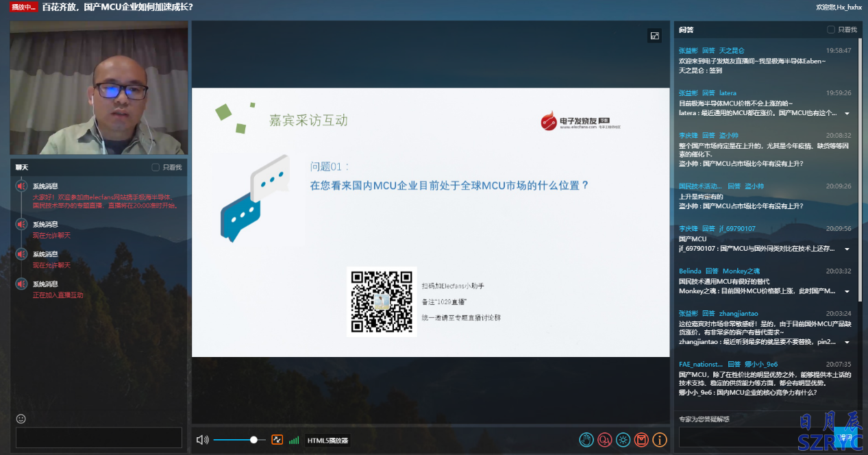
Task: Click the HTML5播放器 player label
Action: 327,441
